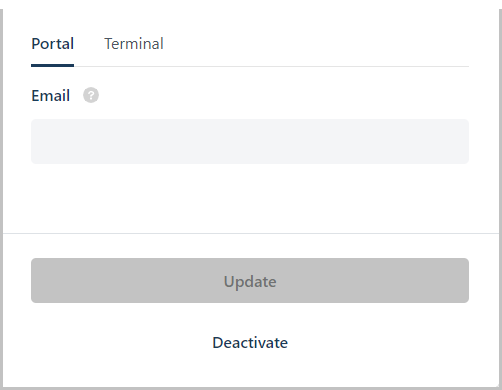Select the Portal tab

(x=52, y=44)
